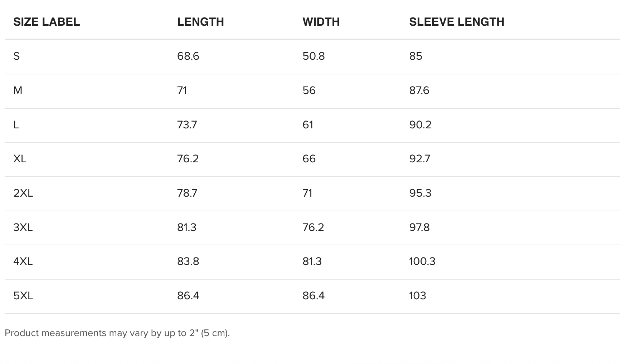Click the 68.6 length value for S

click(x=188, y=56)
